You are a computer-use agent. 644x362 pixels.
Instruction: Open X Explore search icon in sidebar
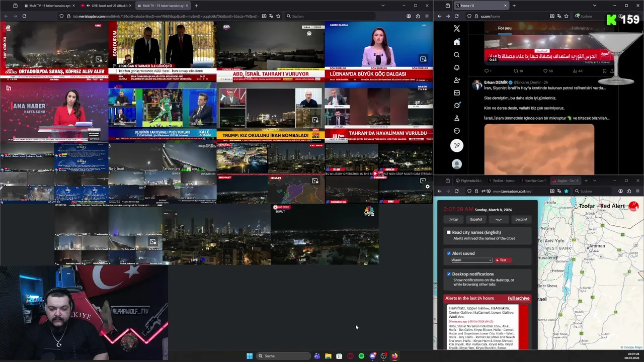click(456, 55)
